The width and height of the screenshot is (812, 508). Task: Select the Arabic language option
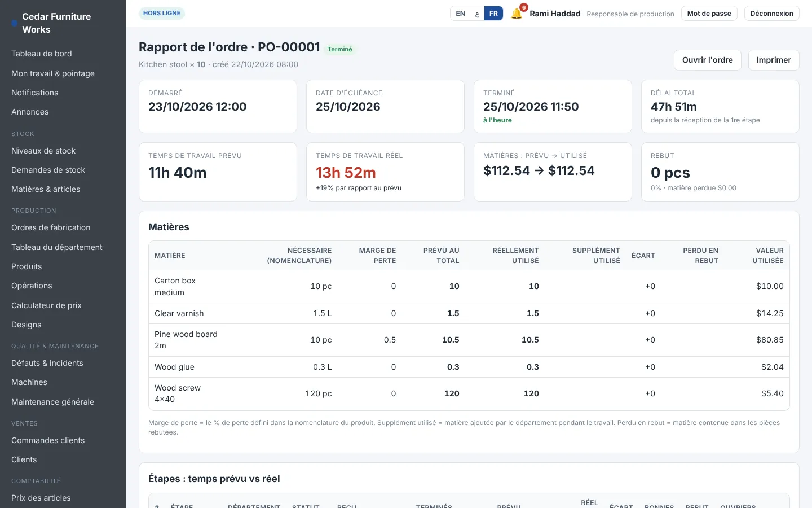[x=477, y=14]
